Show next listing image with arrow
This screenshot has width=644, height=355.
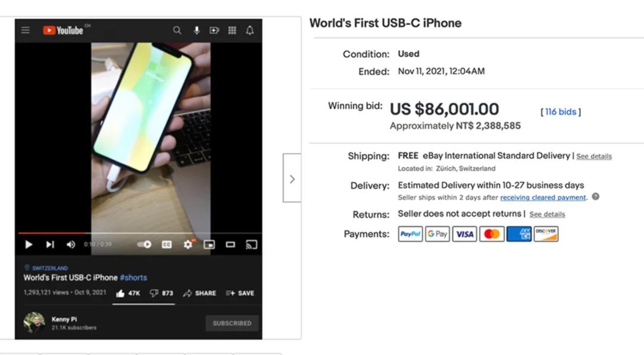point(292,178)
